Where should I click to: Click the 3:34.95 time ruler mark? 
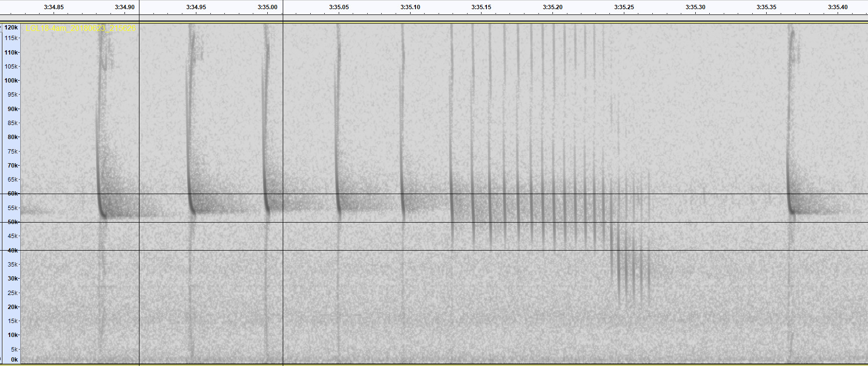(196, 7)
